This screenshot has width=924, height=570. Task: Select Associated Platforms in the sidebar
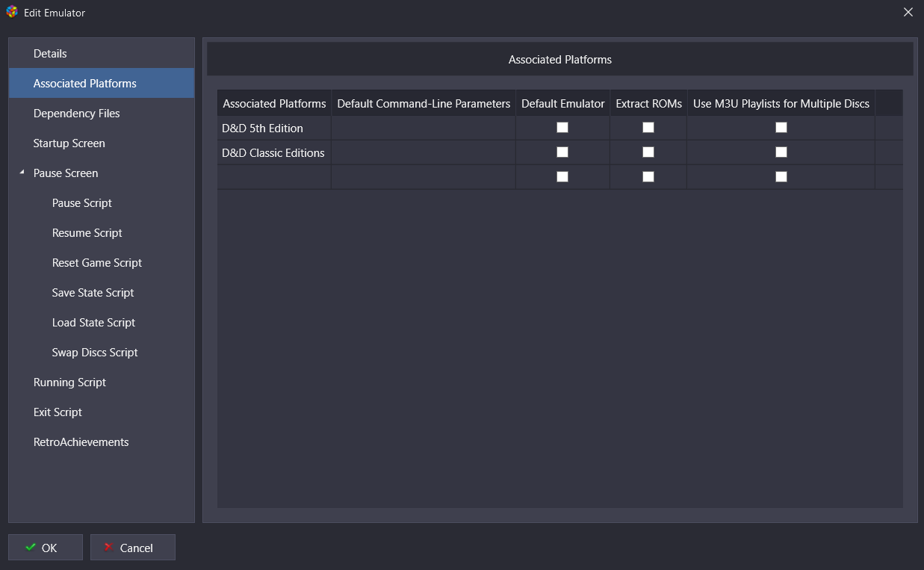(102, 84)
